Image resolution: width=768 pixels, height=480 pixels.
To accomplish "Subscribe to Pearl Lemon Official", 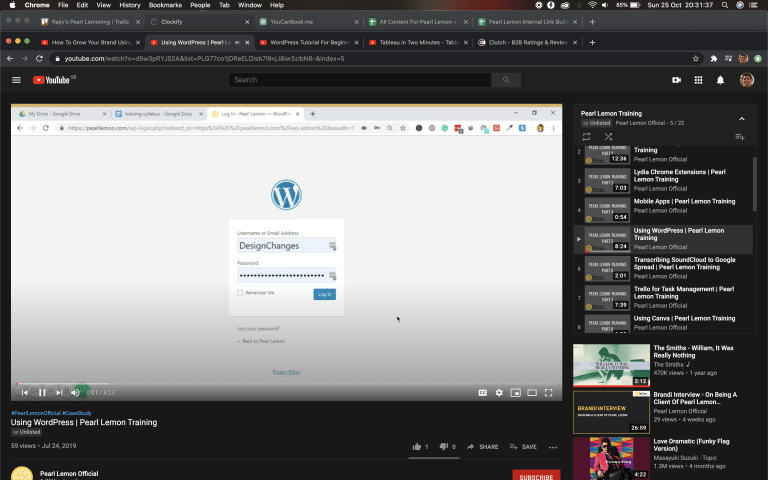I will tap(536, 476).
